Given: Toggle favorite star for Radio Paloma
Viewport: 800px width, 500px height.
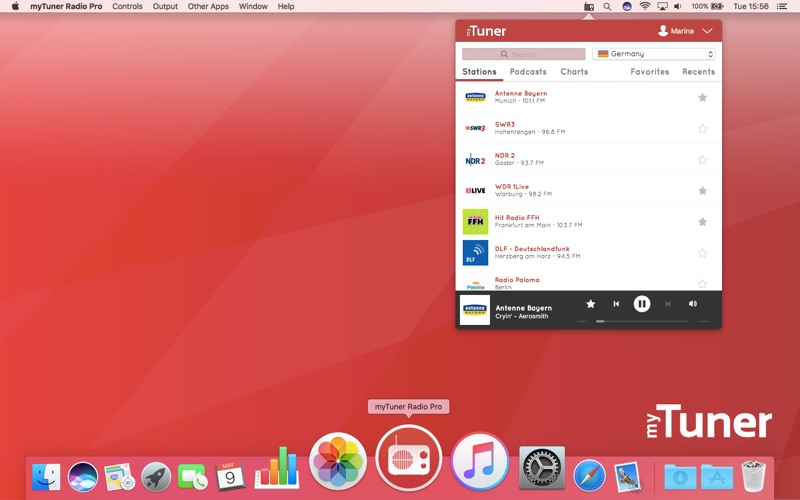Looking at the screenshot, I should tap(703, 284).
